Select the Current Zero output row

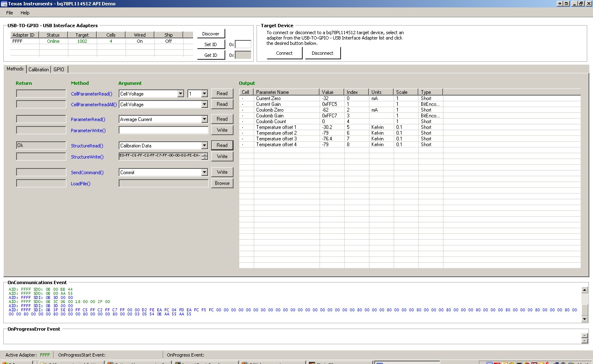click(410, 98)
